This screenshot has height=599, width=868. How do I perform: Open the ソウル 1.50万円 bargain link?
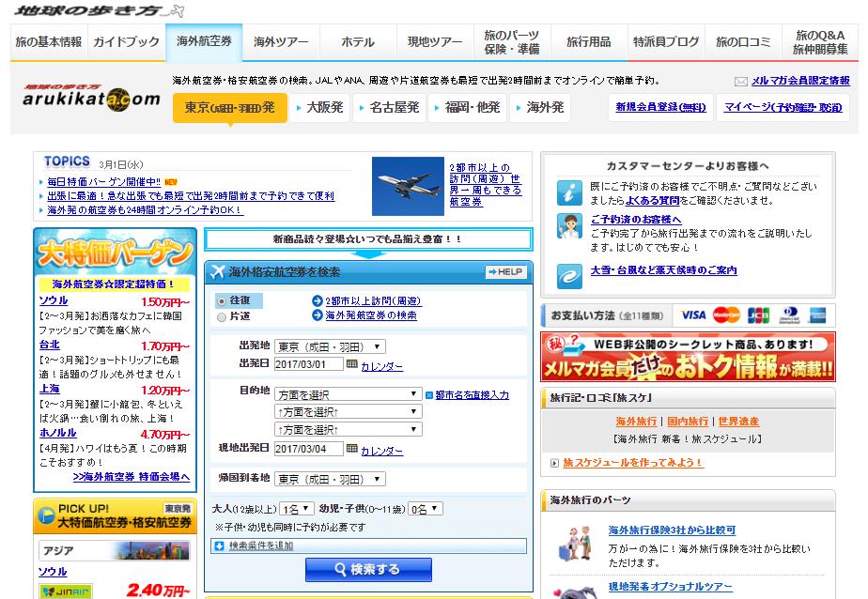click(x=54, y=300)
